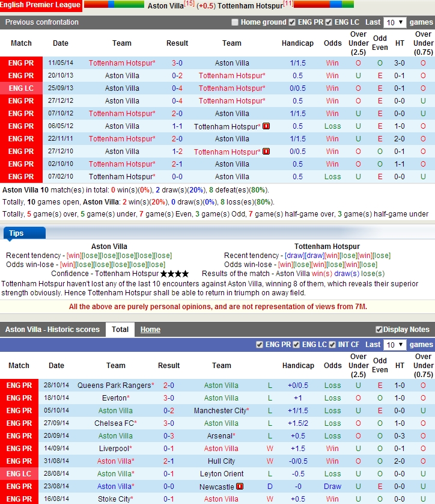Click Odd Even column header in Historic scores

point(380,365)
